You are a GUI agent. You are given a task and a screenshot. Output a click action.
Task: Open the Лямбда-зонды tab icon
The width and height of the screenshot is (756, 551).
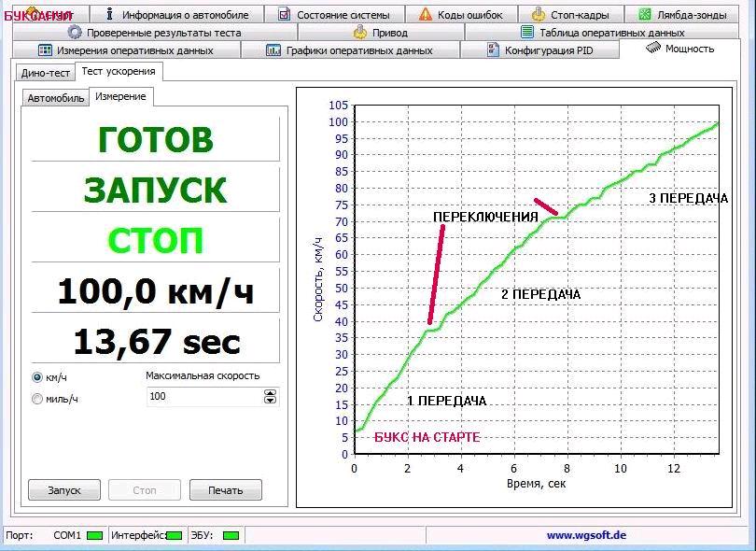[x=645, y=15]
